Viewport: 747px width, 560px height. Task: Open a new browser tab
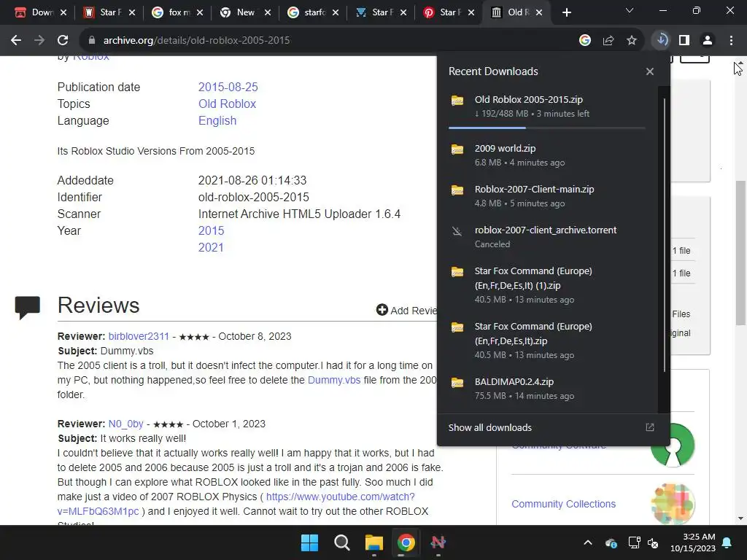click(x=566, y=12)
